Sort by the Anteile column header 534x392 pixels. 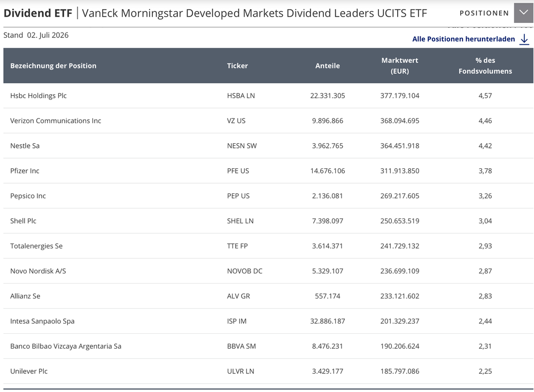pyautogui.click(x=327, y=66)
